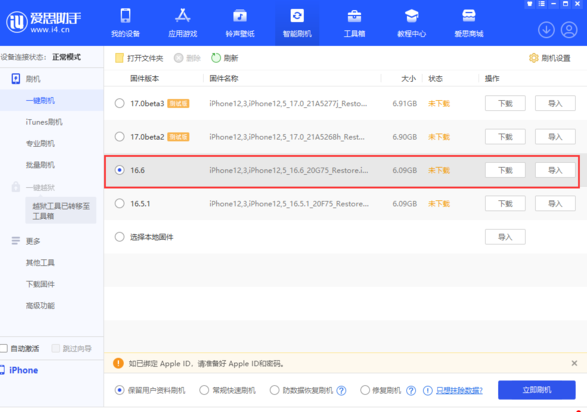This screenshot has height=412, width=587.
Task: Click the orange warning icon in notice bar
Action: pos(118,363)
